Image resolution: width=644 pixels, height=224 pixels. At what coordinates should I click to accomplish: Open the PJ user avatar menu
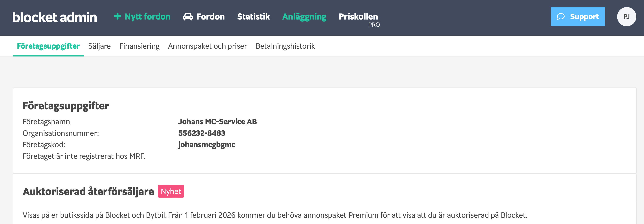tap(626, 17)
